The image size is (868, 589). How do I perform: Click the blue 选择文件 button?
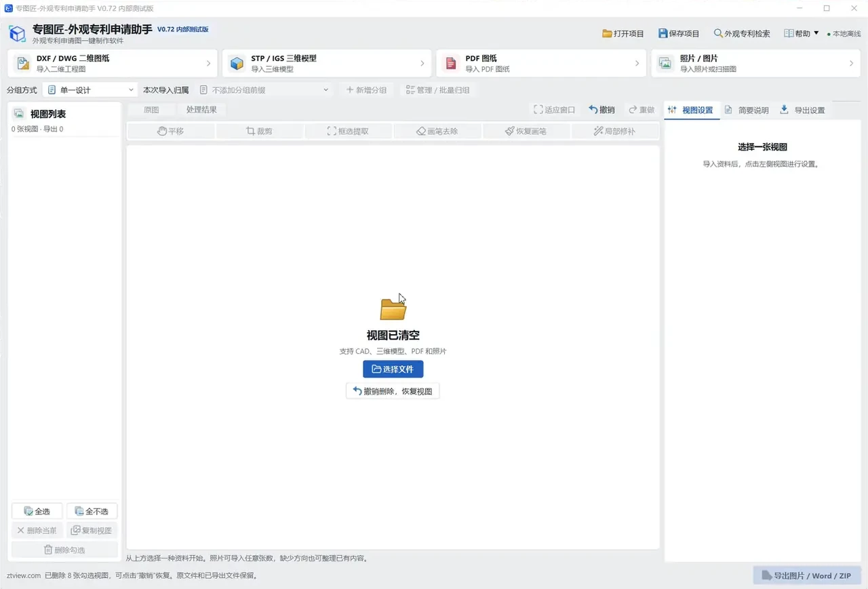(x=393, y=369)
